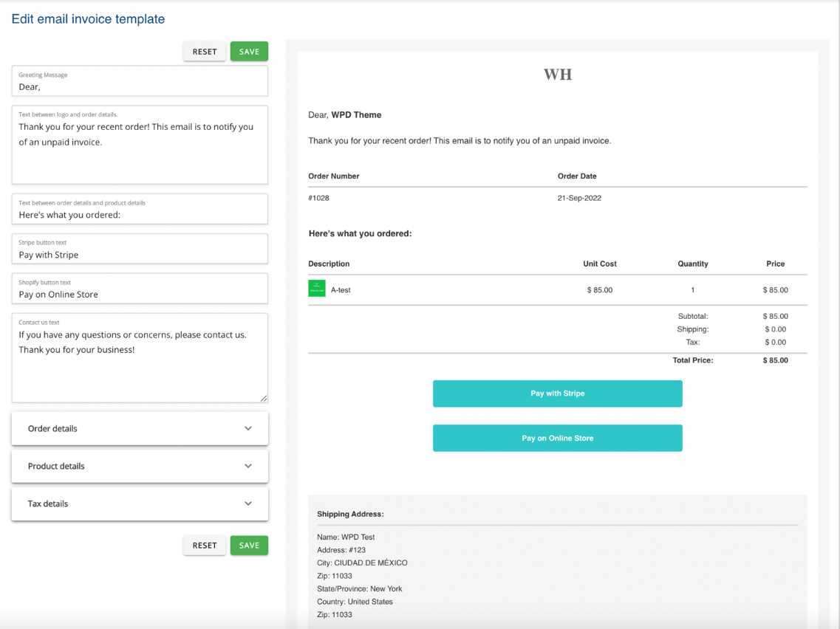
Task: Edit the Shopify button text field
Action: tap(140, 294)
